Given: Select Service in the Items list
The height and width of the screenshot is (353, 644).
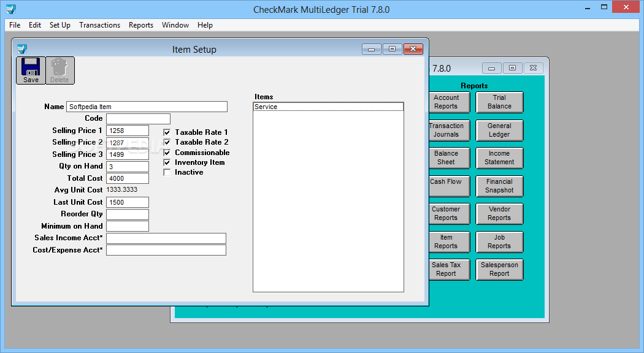Looking at the screenshot, I should [328, 107].
